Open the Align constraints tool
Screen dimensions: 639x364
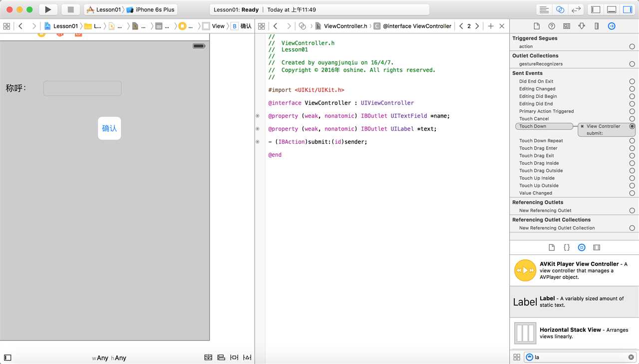(x=222, y=358)
